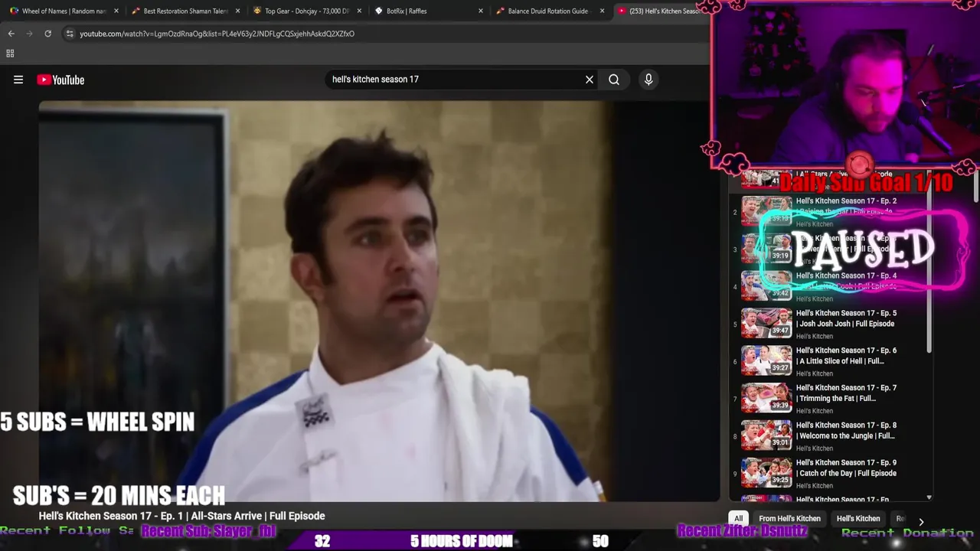Close the Wheel of Names tab
The height and width of the screenshot is (551, 980).
click(116, 11)
